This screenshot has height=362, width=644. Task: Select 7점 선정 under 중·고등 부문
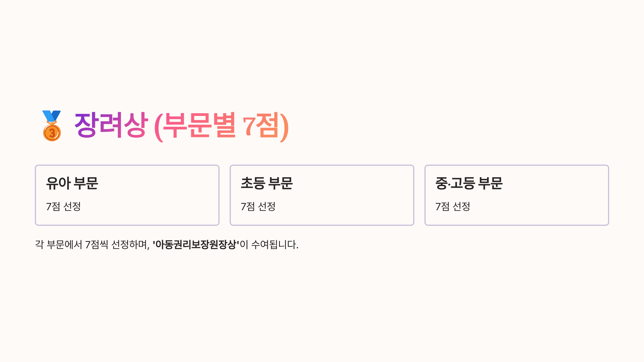(x=453, y=206)
